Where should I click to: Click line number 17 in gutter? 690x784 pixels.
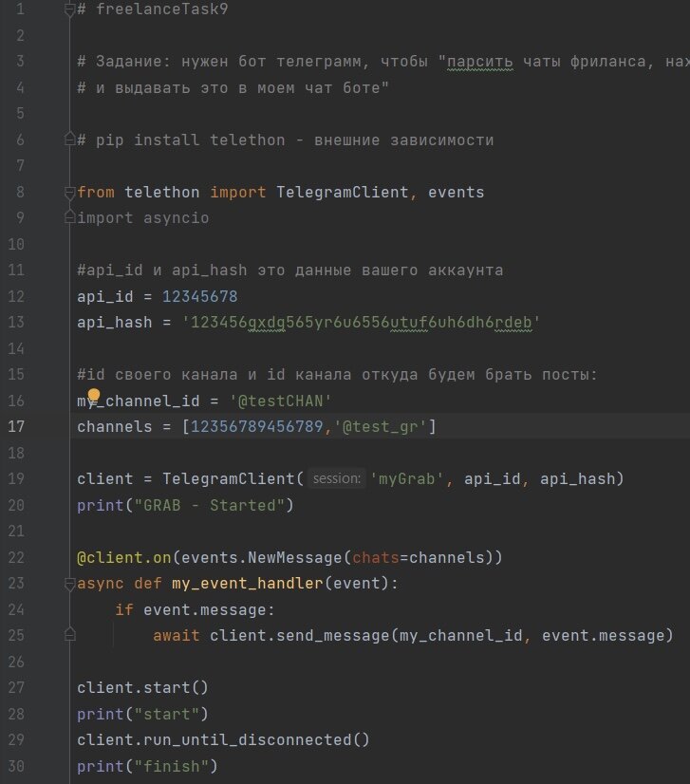(x=16, y=426)
